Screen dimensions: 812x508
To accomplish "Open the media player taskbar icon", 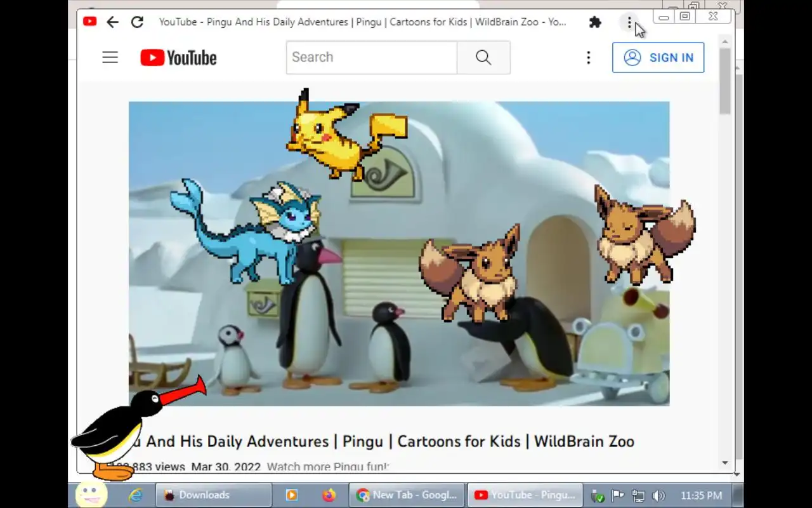I will (291, 495).
